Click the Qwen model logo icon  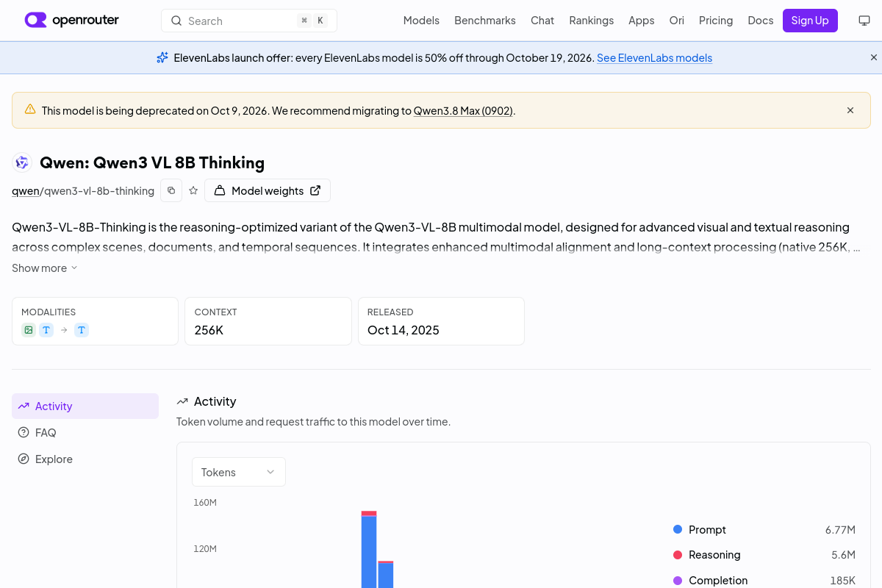point(22,162)
